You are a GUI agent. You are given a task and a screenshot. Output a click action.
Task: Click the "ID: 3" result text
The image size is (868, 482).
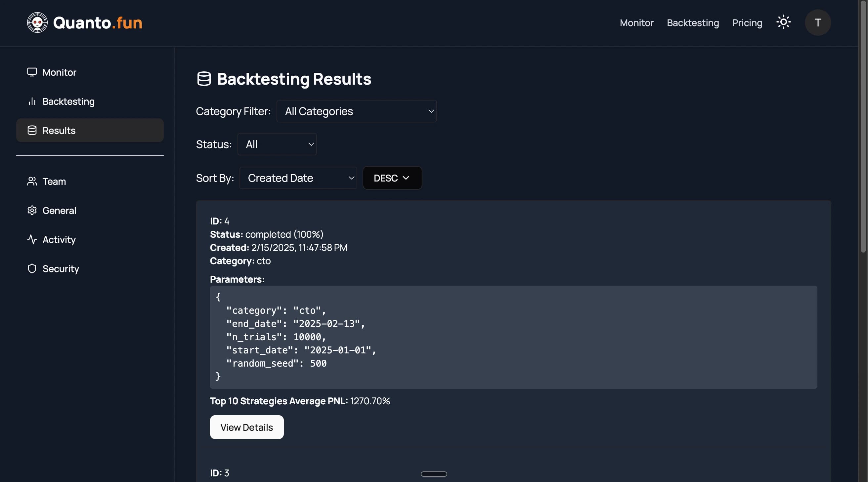[x=220, y=473]
